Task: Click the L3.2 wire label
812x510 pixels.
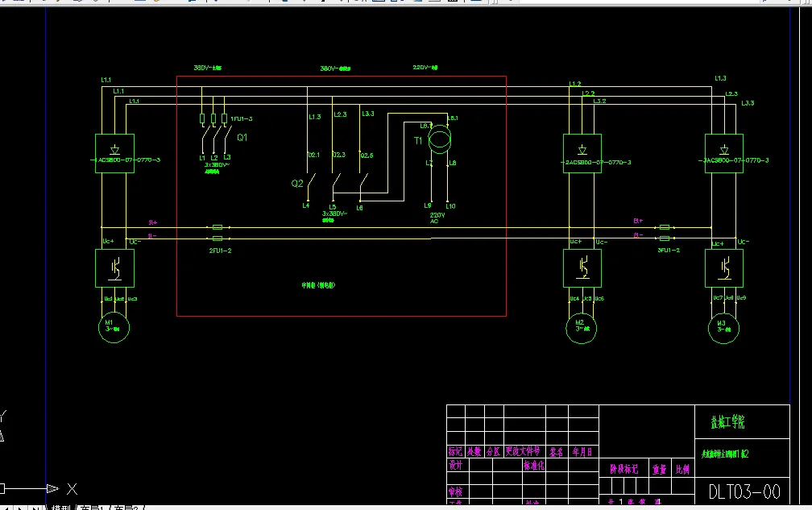Action: click(599, 101)
